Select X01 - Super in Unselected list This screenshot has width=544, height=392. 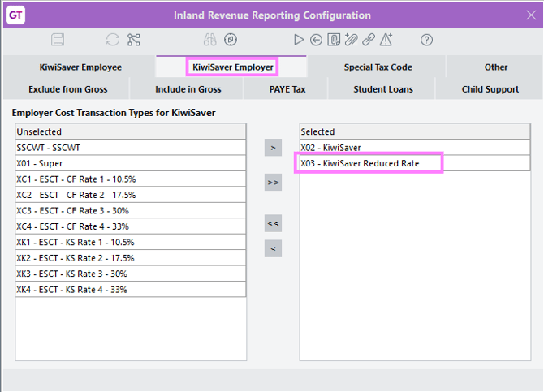[x=130, y=163]
